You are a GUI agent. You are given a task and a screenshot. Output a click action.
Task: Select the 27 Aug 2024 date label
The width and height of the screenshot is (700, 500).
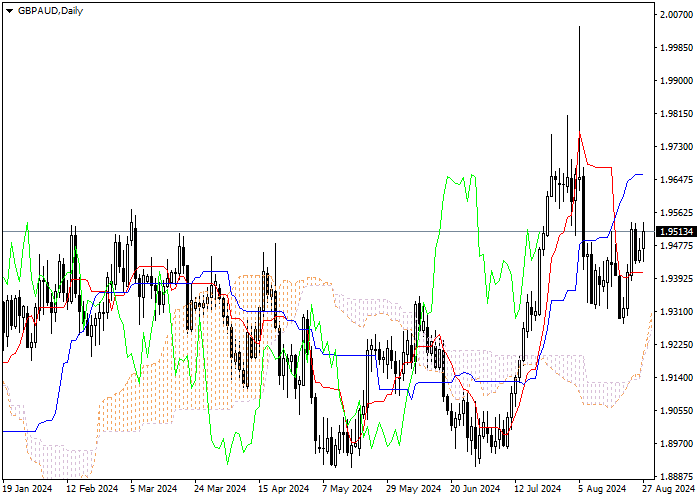tap(669, 489)
